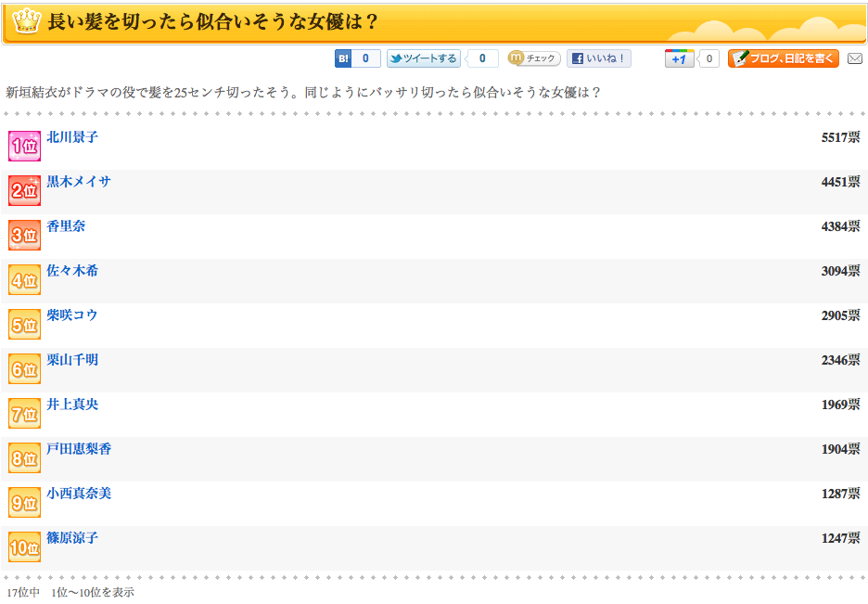
Task: Click the 4位 rank badge
Action: (x=24, y=279)
